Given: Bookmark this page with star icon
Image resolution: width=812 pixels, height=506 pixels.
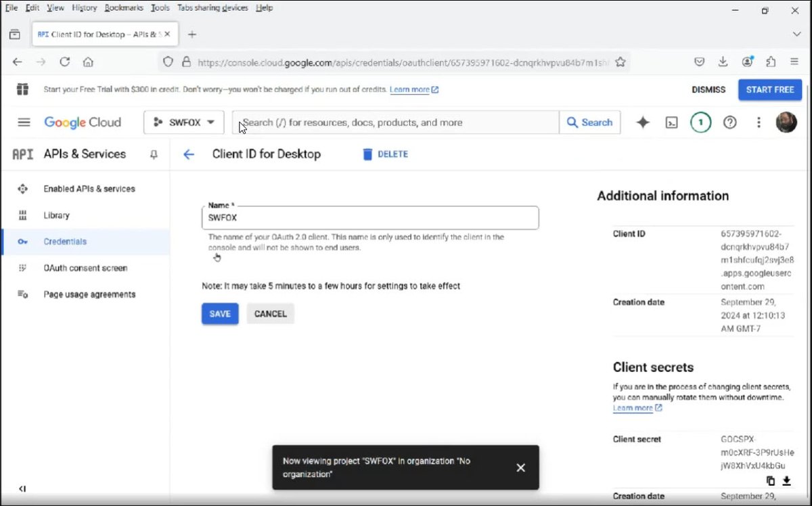Looking at the screenshot, I should (620, 62).
